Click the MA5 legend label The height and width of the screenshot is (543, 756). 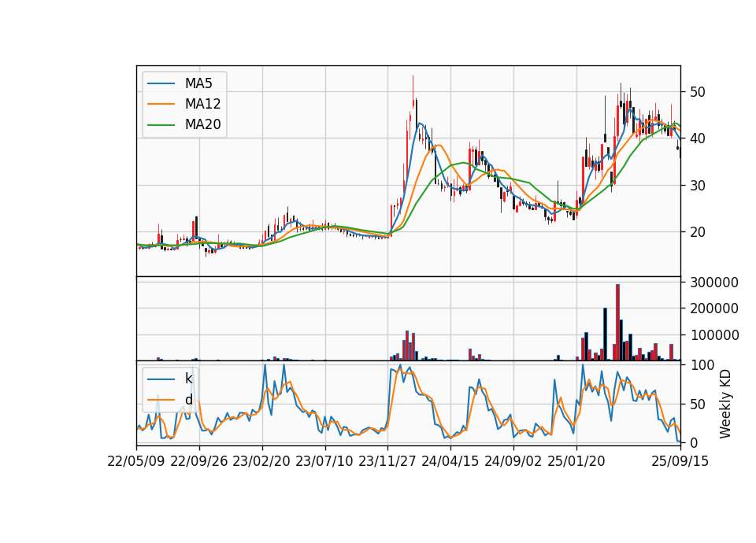tap(198, 83)
